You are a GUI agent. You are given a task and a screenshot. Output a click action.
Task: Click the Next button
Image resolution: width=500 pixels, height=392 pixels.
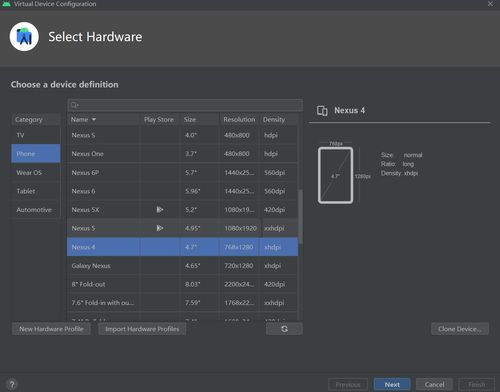[392, 384]
